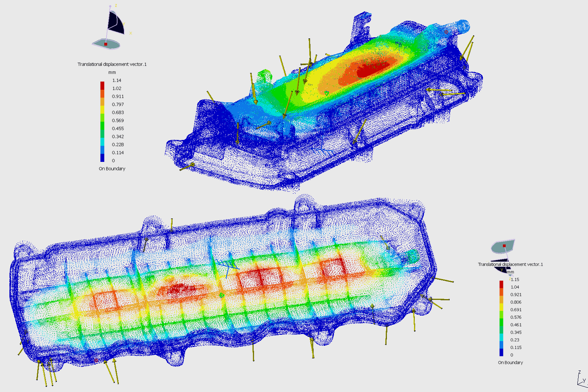588x392 pixels.
Task: Click the 0.576 value in the lower-right legend
Action: click(515, 317)
